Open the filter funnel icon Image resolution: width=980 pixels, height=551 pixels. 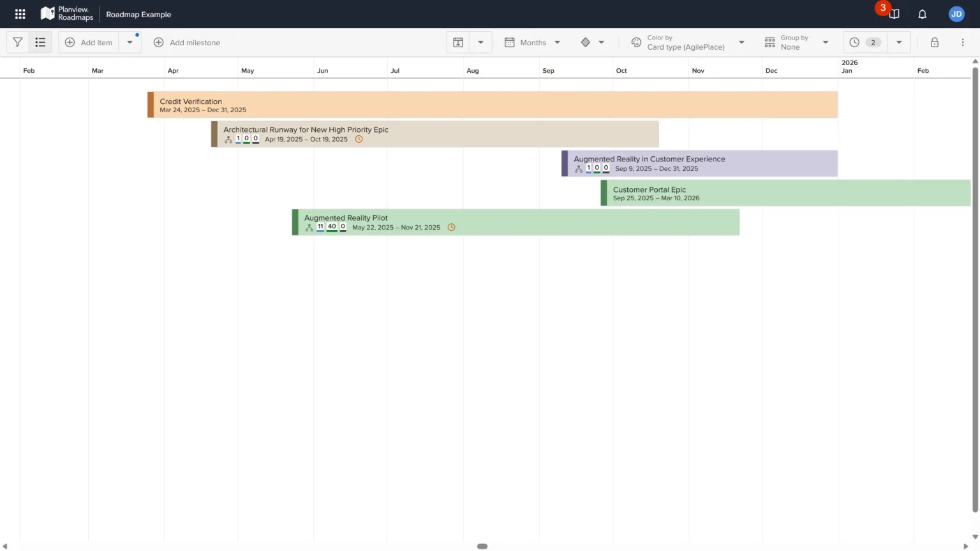[x=18, y=42]
